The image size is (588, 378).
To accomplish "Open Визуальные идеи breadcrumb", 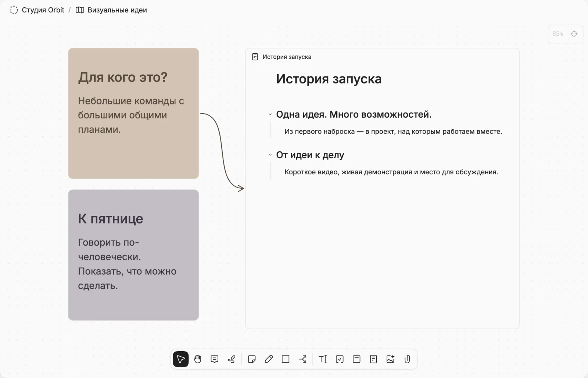I will [117, 10].
